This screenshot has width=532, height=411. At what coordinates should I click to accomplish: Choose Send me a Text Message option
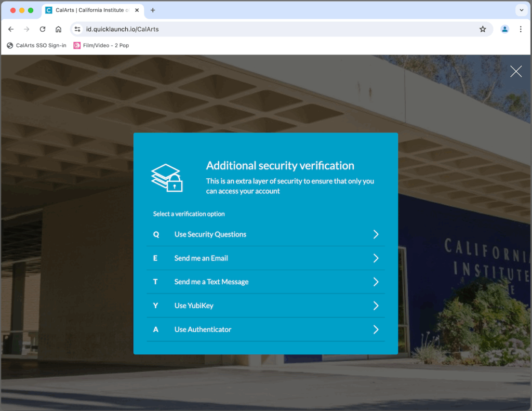point(265,282)
